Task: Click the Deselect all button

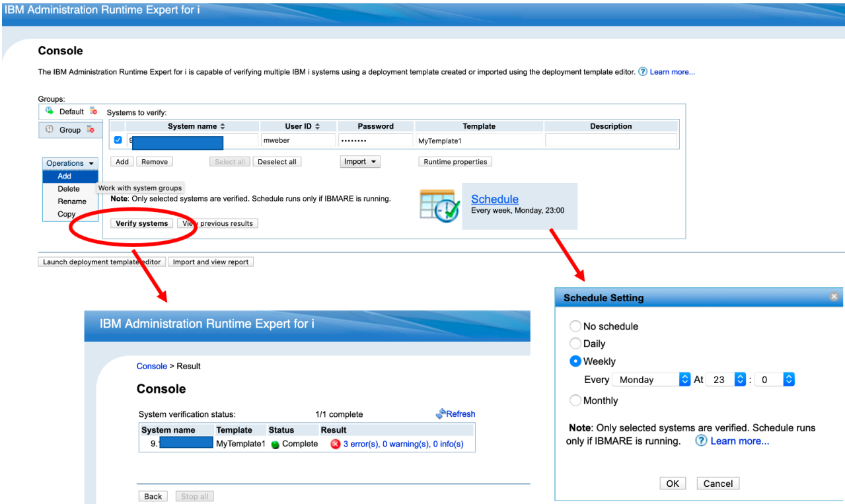Action: point(277,161)
